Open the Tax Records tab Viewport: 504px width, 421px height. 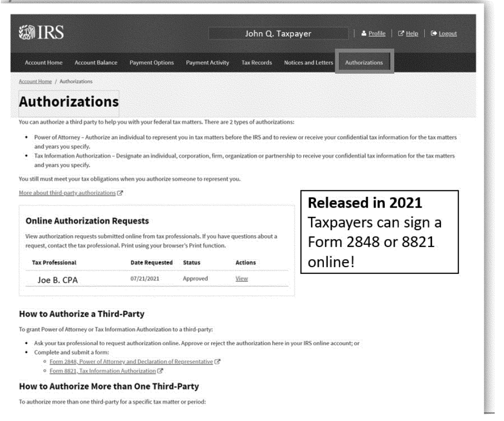point(257,62)
